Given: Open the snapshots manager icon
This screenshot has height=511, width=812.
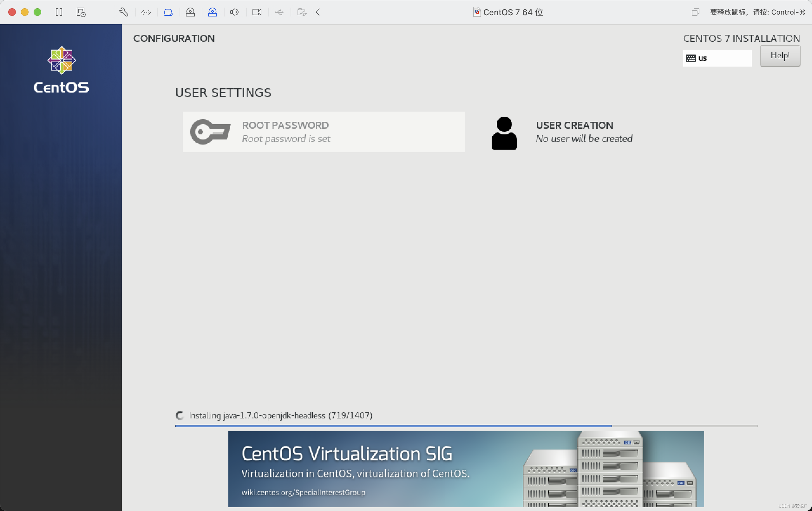Looking at the screenshot, I should 81,12.
